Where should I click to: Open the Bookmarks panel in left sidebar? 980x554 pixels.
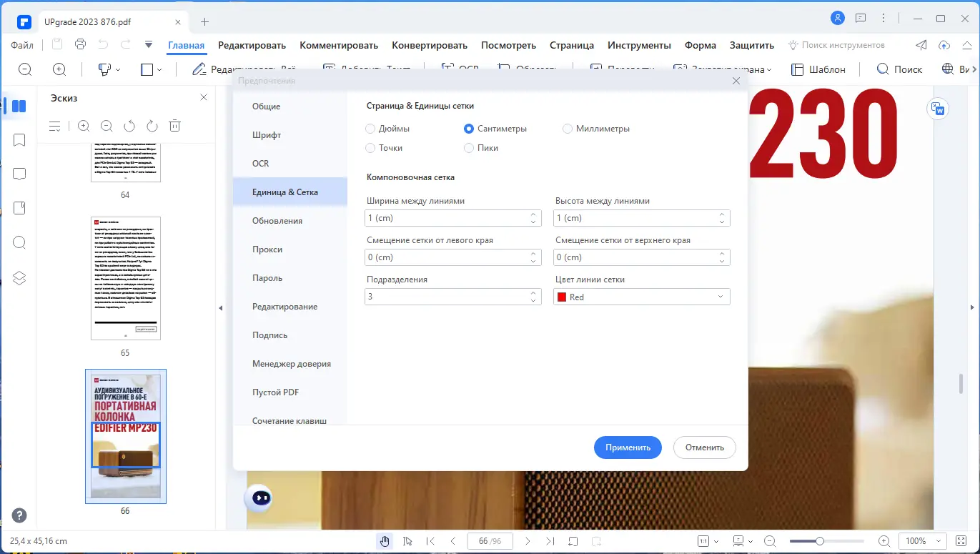tap(19, 139)
